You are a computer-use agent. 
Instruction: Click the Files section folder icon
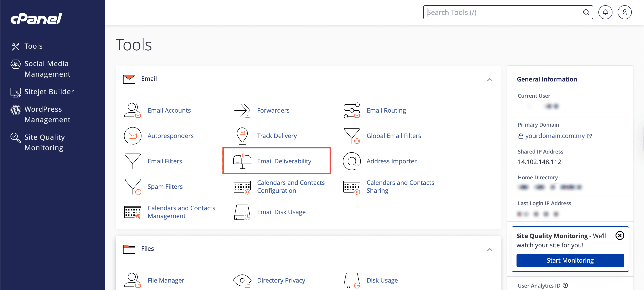coord(129,249)
